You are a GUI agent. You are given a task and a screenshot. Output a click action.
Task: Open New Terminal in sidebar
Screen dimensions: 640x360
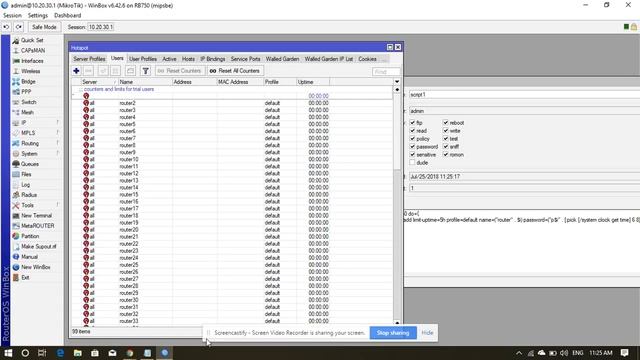coord(36,216)
